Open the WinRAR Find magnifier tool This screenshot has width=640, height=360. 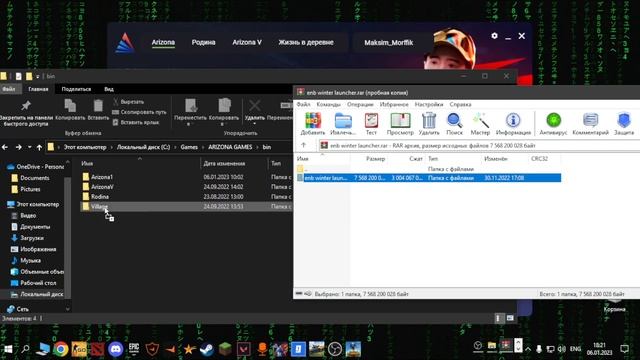(454, 120)
